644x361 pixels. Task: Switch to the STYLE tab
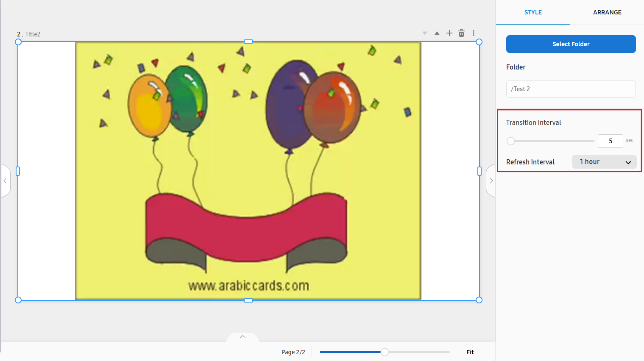[533, 12]
